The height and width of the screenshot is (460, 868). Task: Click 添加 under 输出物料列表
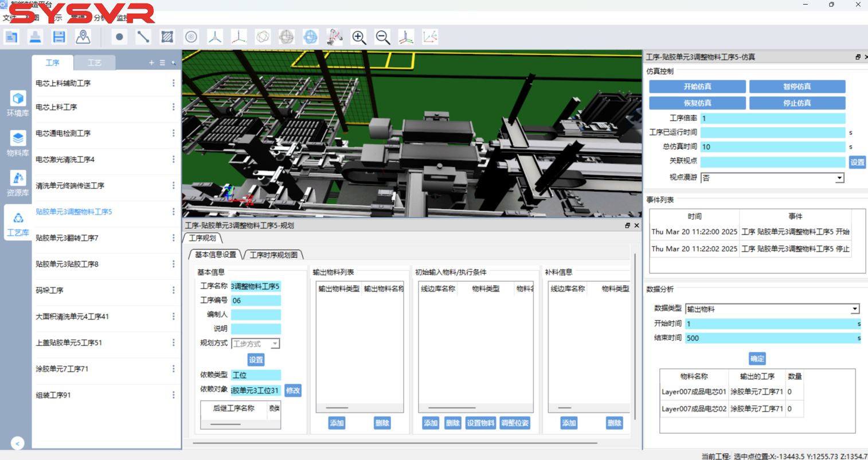[x=337, y=423]
